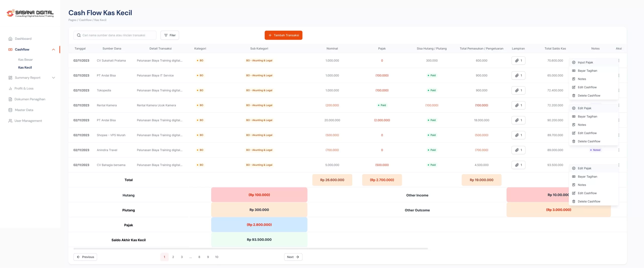Click the horizontal table scrollbar
The width and height of the screenshot is (644, 268).
[251, 249]
